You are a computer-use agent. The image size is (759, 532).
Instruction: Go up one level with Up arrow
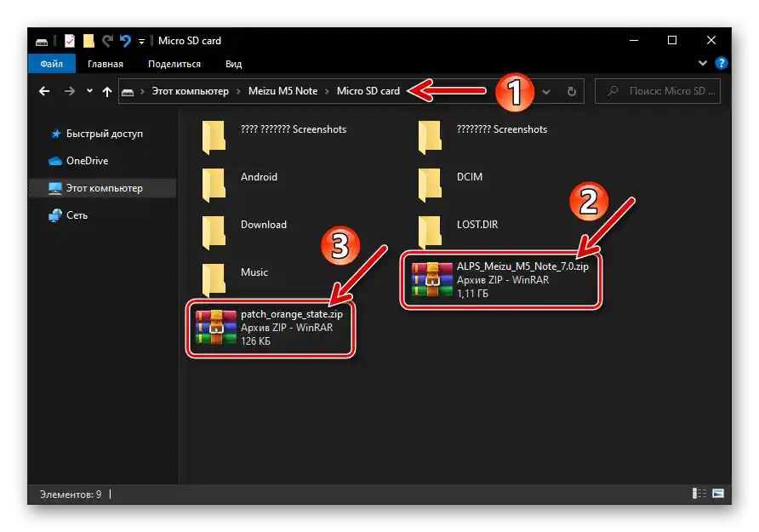pyautogui.click(x=107, y=91)
